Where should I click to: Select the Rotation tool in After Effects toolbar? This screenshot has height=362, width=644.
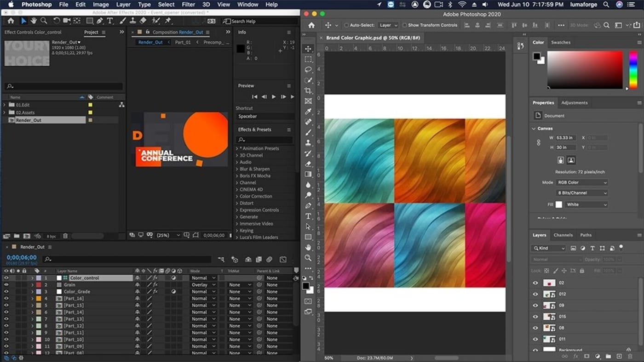(56, 21)
